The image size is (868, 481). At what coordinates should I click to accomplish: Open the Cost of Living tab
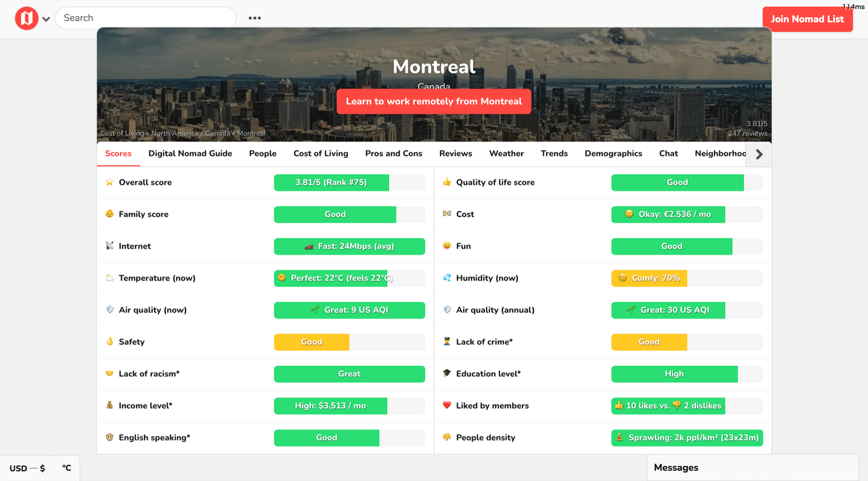coord(321,154)
